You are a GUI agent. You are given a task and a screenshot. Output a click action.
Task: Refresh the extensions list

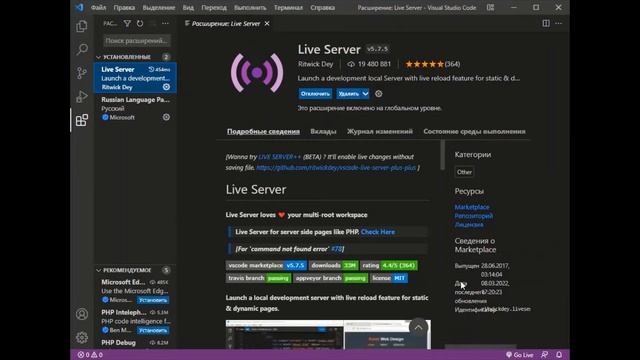(140, 24)
